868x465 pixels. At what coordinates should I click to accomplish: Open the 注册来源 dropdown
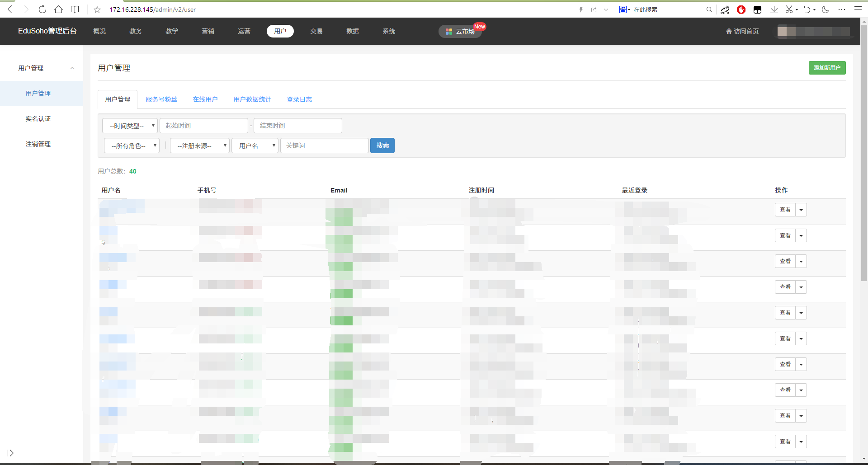200,146
